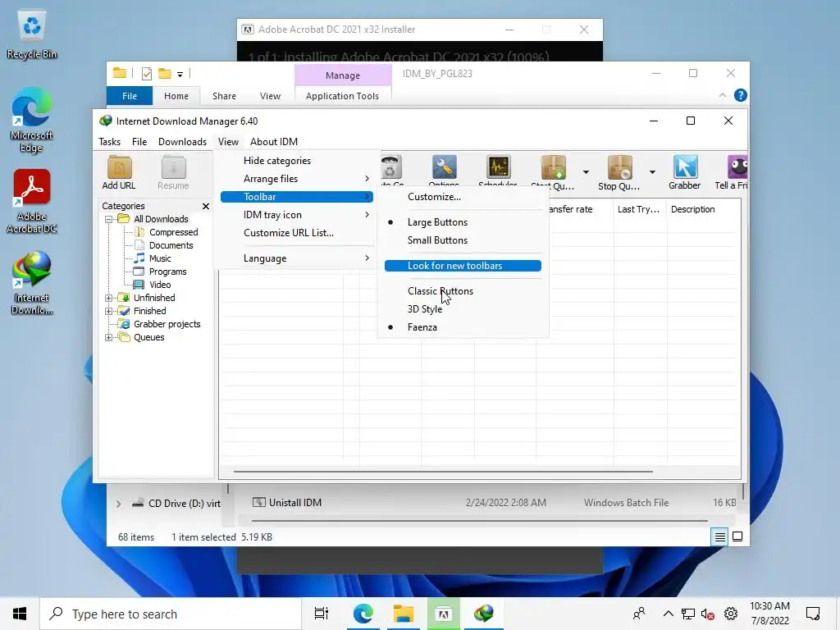The width and height of the screenshot is (840, 630).
Task: Click the taskbar search box
Action: [171, 614]
